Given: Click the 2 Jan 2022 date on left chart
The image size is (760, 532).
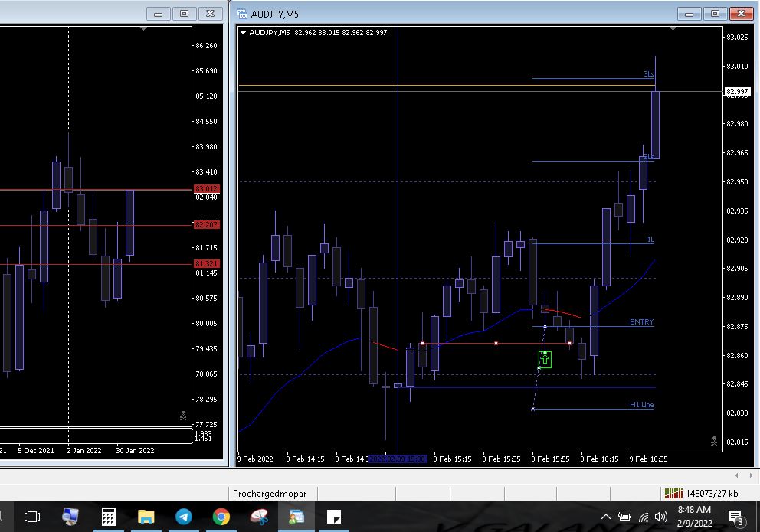Looking at the screenshot, I should pyautogui.click(x=84, y=451).
